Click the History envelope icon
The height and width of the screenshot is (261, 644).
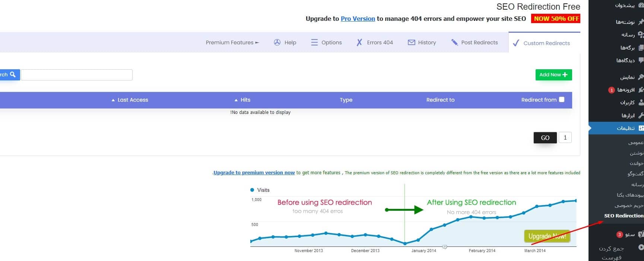[411, 42]
